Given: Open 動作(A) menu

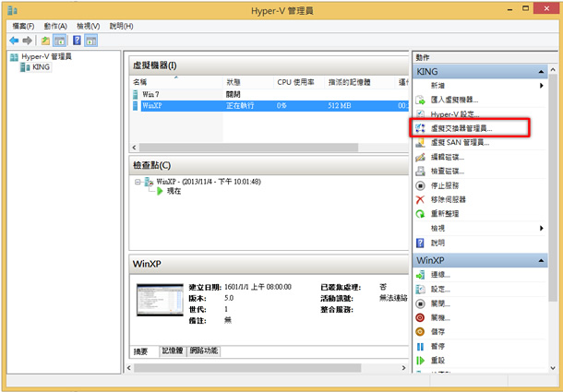Looking at the screenshot, I should pyautogui.click(x=55, y=26).
